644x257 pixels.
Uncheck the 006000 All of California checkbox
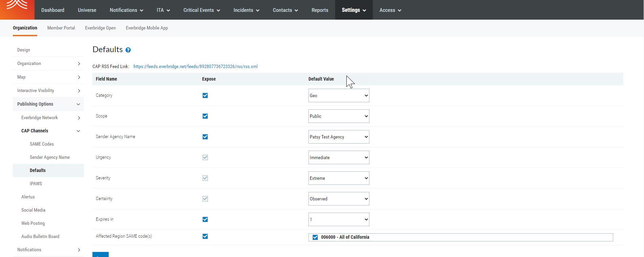coord(315,237)
